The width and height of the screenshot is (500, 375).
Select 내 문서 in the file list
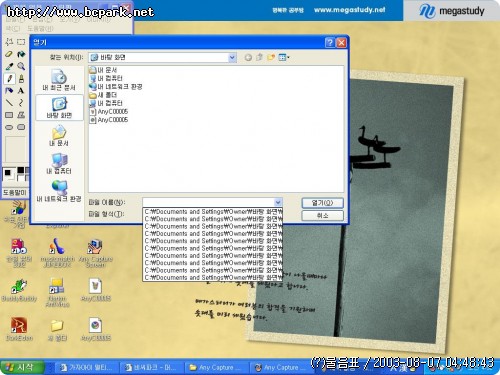point(103,70)
